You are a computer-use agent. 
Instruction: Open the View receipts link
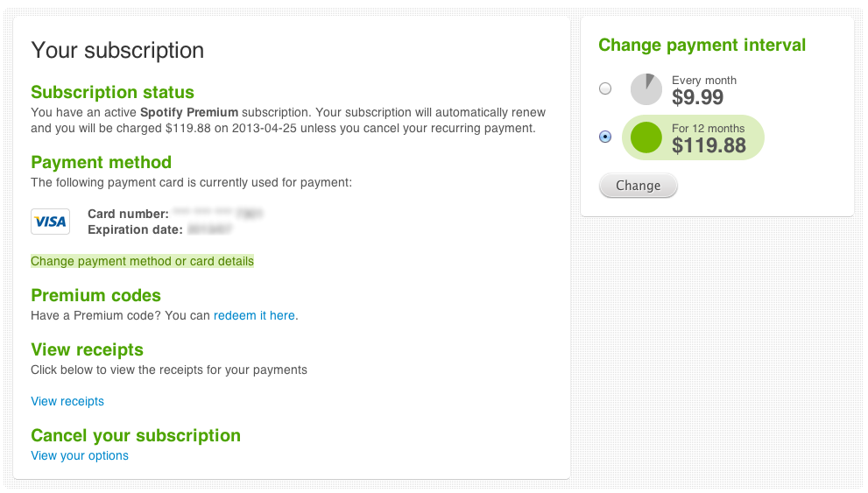(x=67, y=401)
